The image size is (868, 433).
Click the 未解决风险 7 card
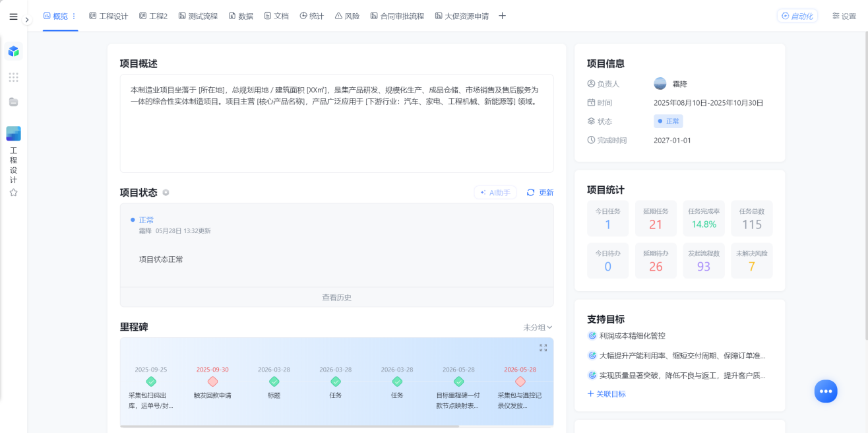click(x=752, y=261)
